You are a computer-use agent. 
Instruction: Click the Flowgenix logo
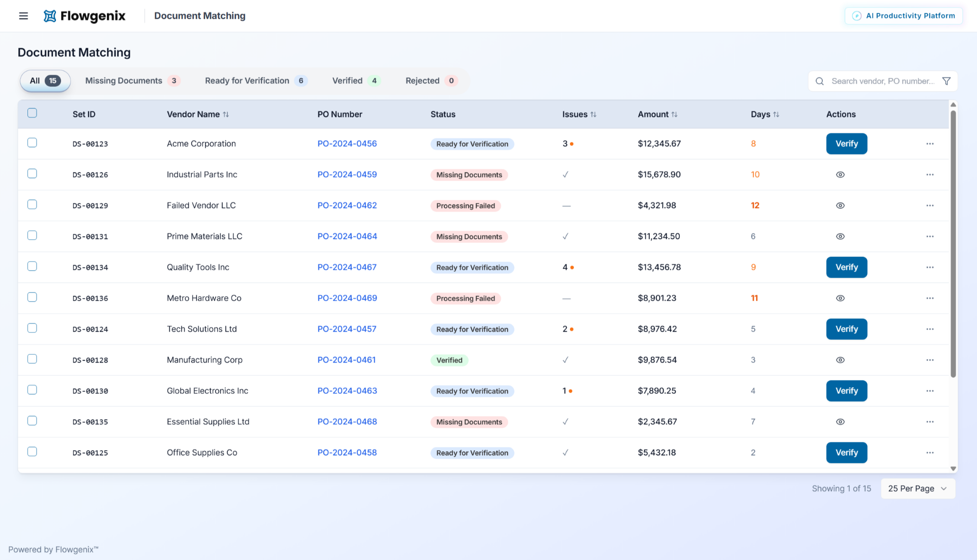click(x=84, y=16)
